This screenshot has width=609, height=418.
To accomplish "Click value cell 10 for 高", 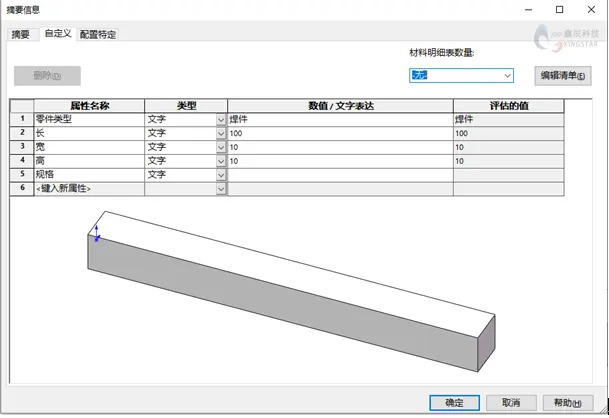I will coord(340,161).
